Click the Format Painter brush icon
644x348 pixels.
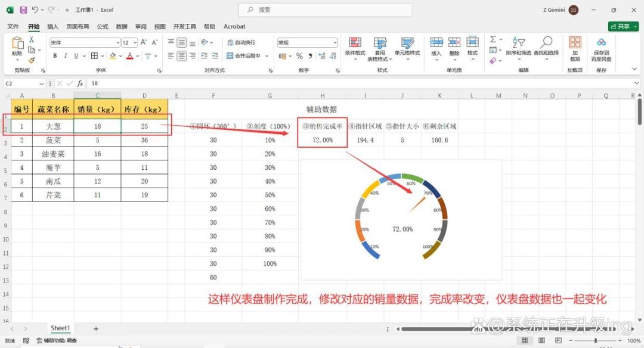click(32, 60)
